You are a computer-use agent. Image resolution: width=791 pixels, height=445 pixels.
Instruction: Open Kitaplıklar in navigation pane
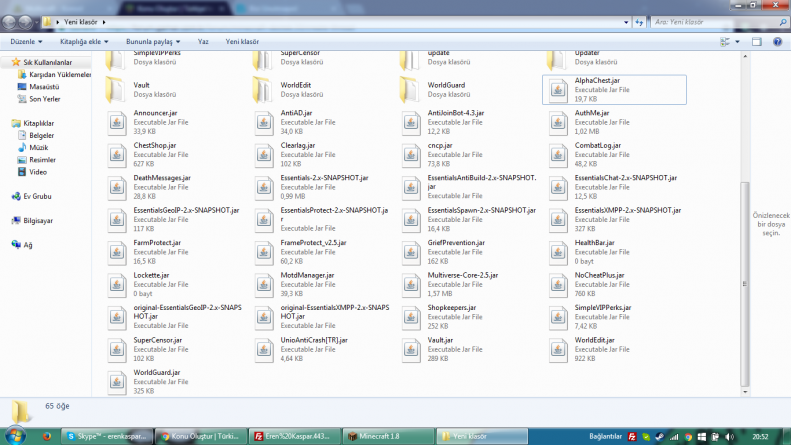(x=38, y=123)
